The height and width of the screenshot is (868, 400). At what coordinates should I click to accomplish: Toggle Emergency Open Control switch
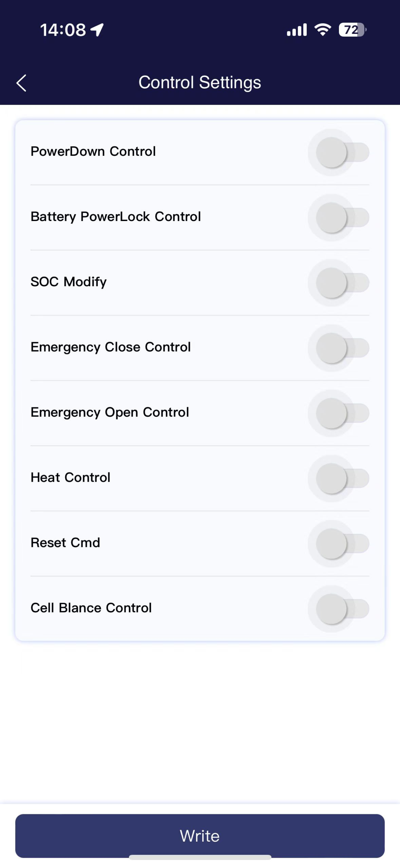coord(342,413)
